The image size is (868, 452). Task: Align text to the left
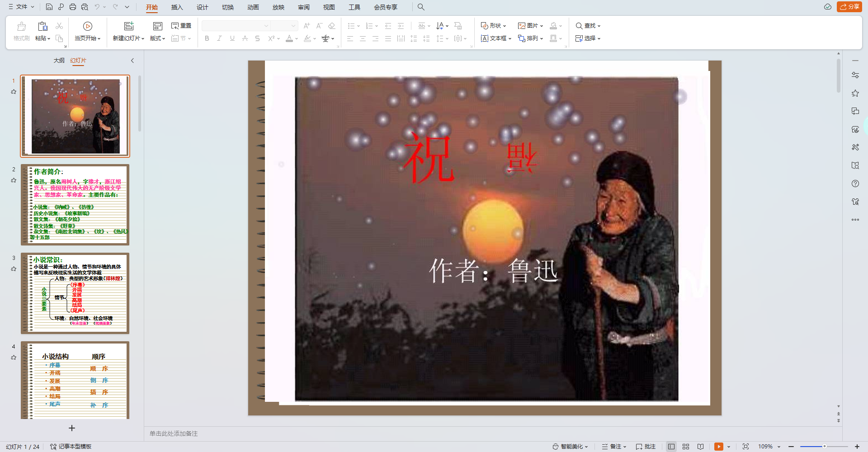(x=350, y=38)
